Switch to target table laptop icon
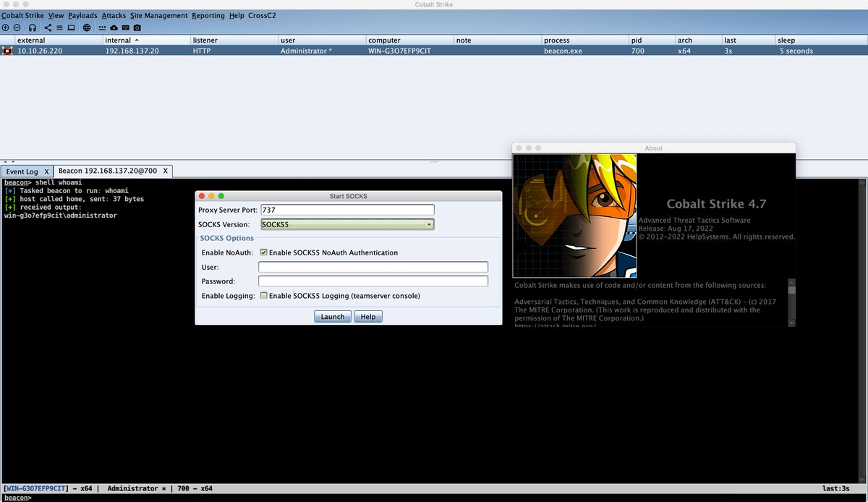The height and width of the screenshot is (502, 868). point(71,27)
